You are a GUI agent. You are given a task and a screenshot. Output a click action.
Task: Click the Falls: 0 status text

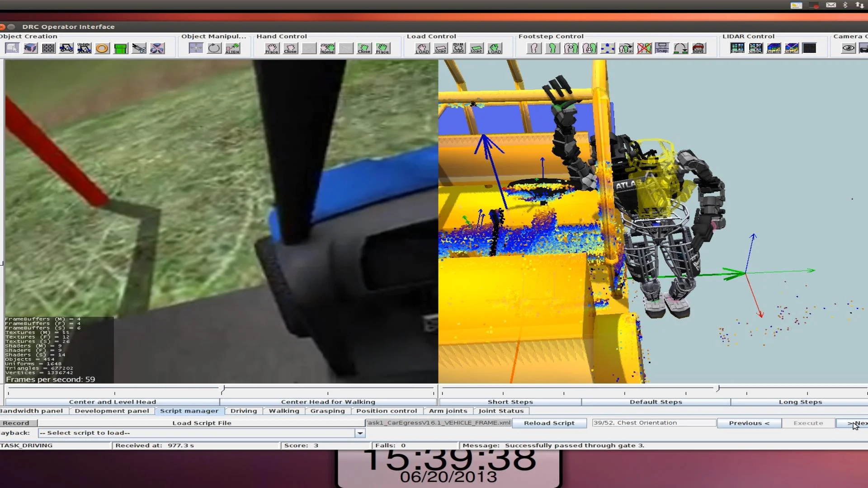[391, 446]
